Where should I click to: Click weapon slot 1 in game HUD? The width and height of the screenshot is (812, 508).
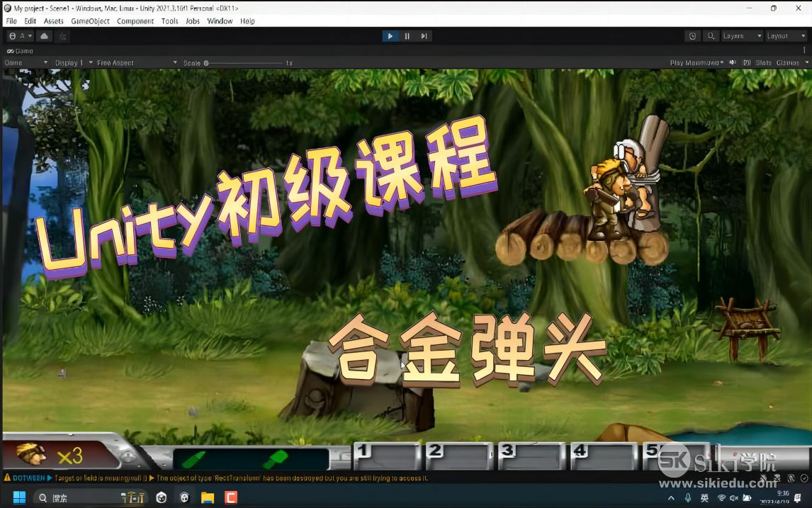point(388,456)
